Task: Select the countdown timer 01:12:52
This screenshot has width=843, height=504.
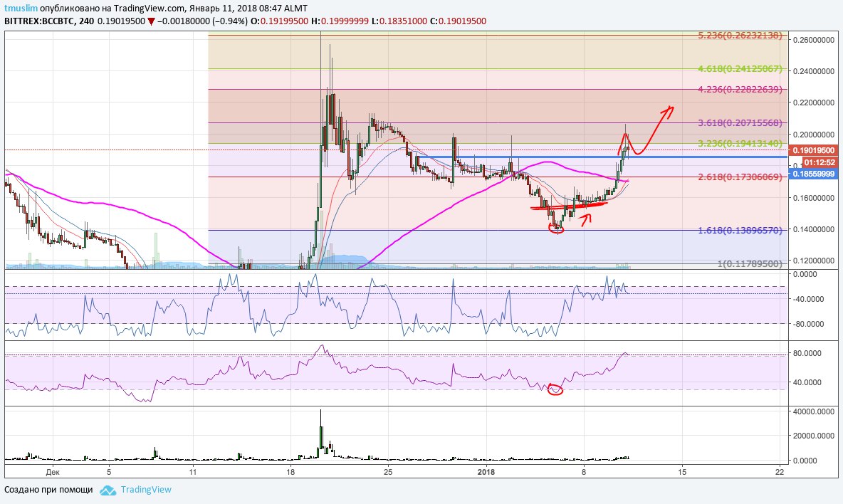Action: point(820,162)
